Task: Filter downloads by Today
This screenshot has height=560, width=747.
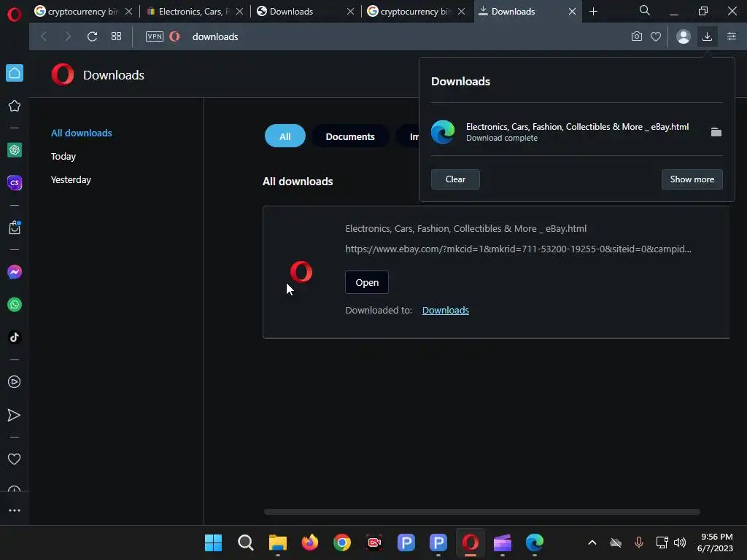Action: 63,157
